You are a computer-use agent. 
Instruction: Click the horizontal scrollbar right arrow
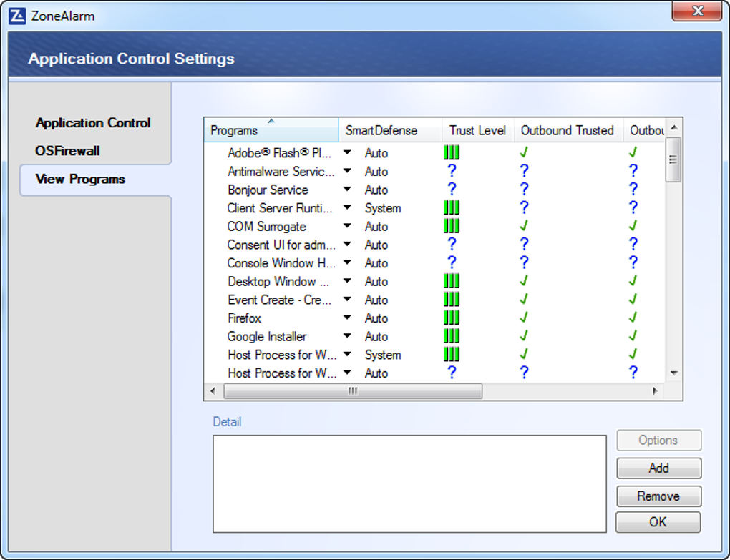click(654, 391)
